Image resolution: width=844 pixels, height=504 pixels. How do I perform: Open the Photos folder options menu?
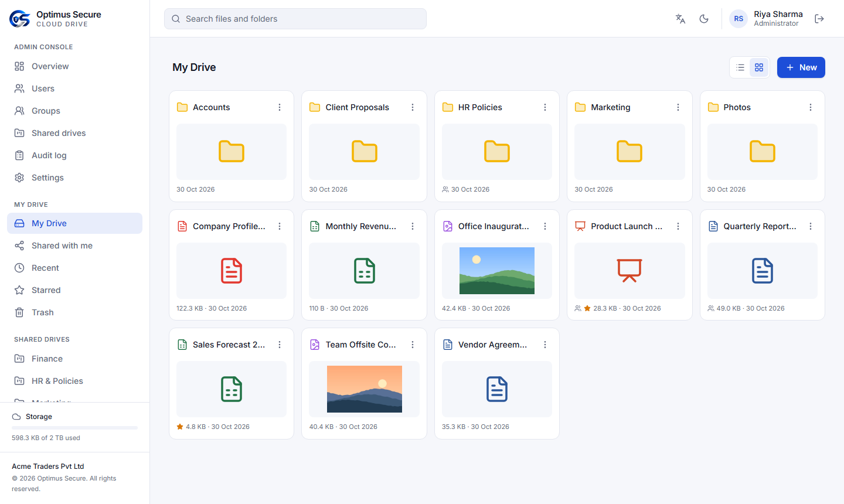811,107
